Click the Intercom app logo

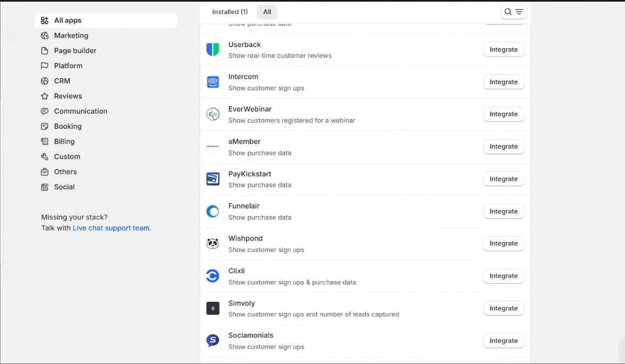(x=213, y=82)
